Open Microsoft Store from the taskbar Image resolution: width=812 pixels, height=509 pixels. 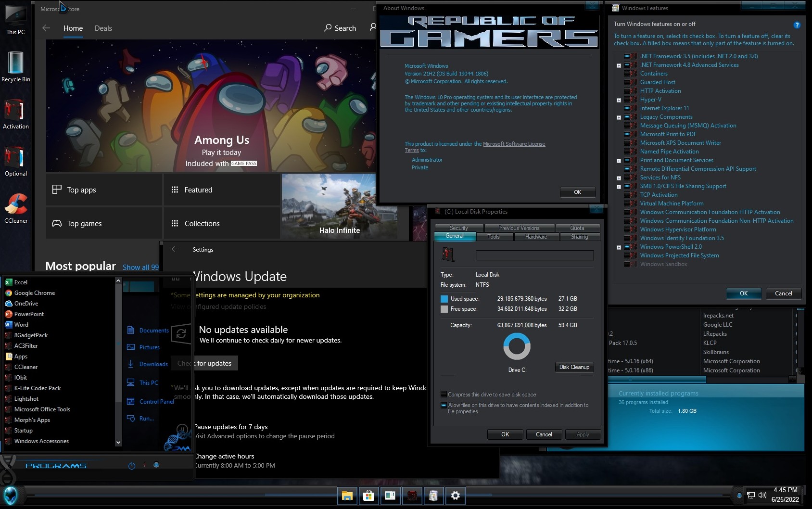point(368,496)
